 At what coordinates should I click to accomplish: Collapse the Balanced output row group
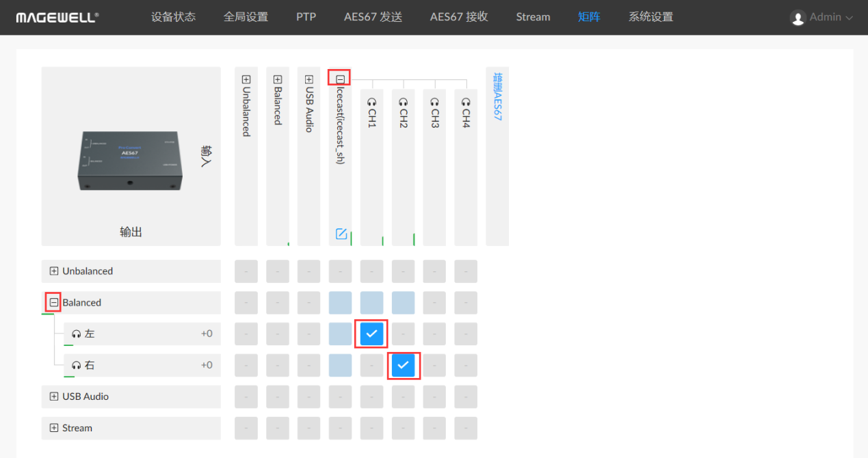tap(53, 302)
